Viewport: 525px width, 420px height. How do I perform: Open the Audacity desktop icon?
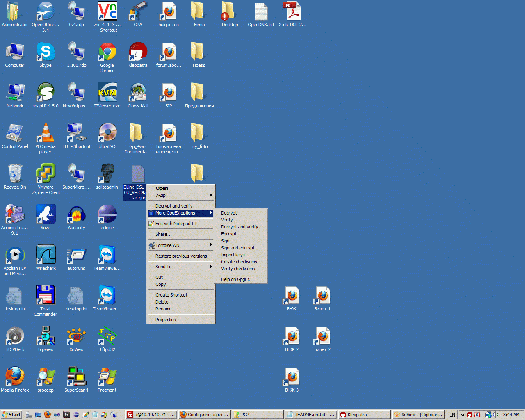click(x=76, y=217)
